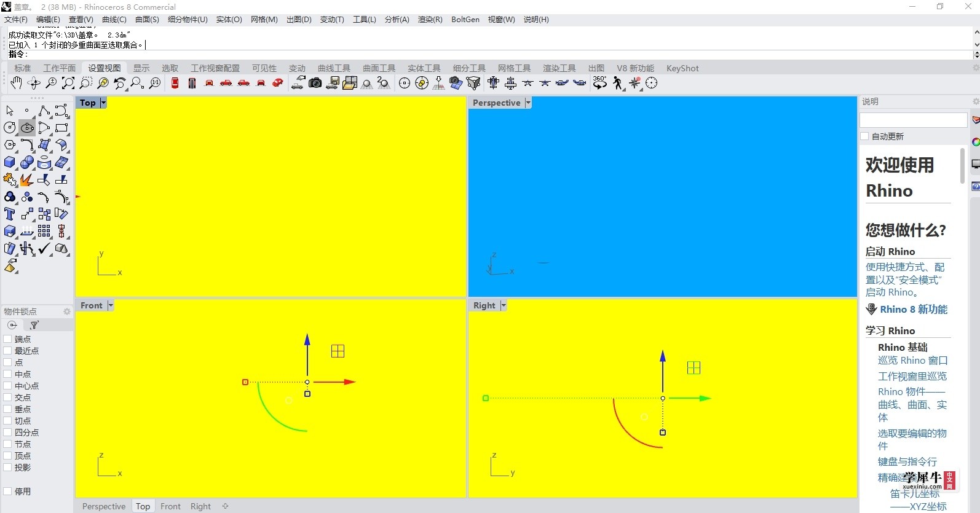This screenshot has height=513, width=980.
Task: Open the 键盘与指令行 link
Action: 907,461
